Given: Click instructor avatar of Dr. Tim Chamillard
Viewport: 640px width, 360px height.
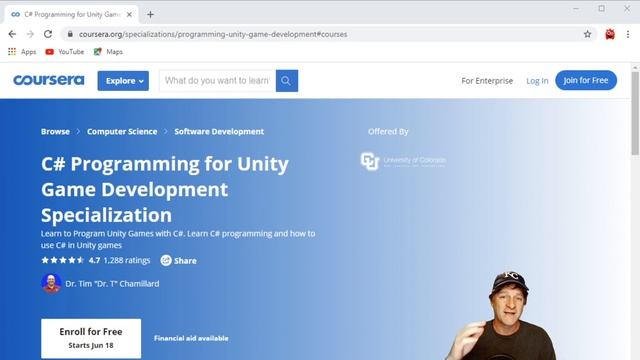Looking at the screenshot, I should (51, 283).
